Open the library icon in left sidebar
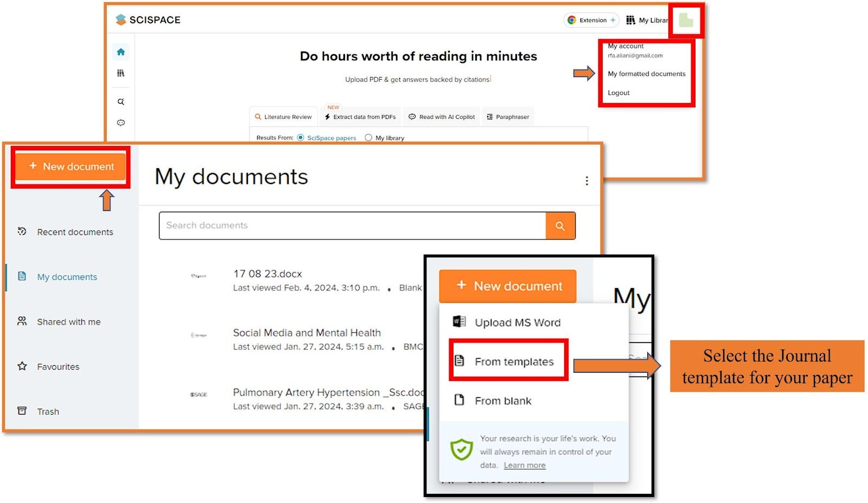 120,73
